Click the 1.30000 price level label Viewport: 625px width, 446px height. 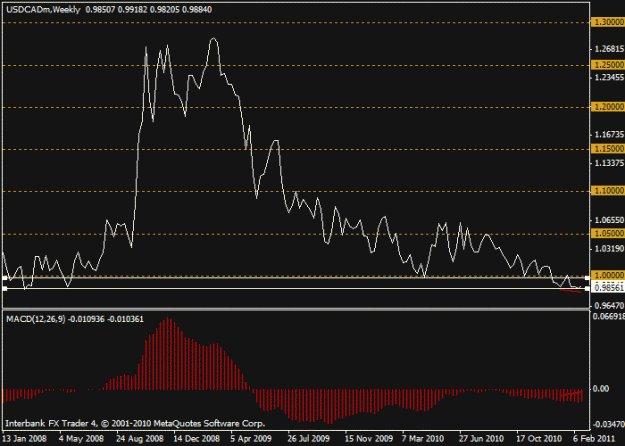pos(608,22)
